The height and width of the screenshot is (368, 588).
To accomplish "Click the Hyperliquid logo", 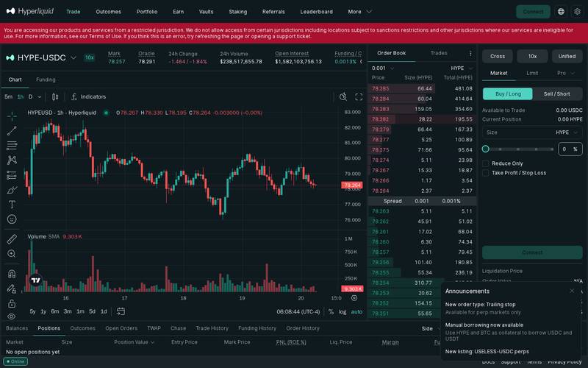I will [x=30, y=11].
